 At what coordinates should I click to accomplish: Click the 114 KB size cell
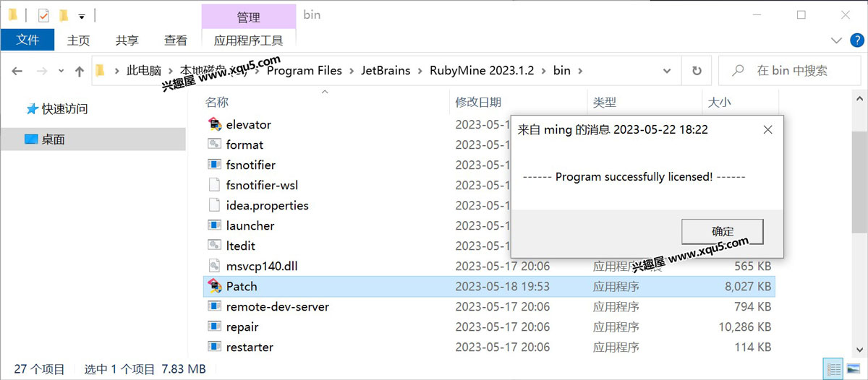pyautogui.click(x=752, y=347)
